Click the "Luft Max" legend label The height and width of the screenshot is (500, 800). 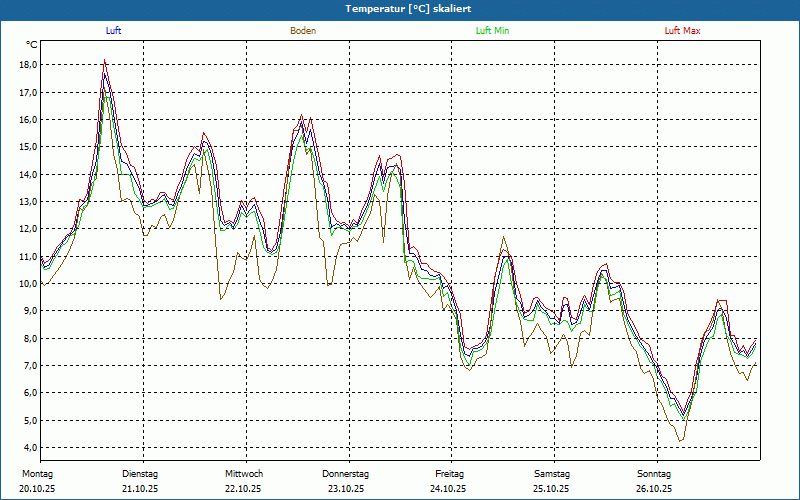pyautogui.click(x=683, y=31)
